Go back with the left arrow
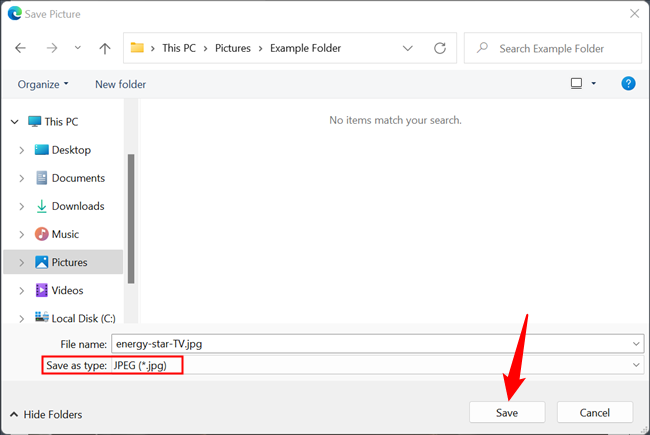Screen dimensions: 650x435 [20, 48]
